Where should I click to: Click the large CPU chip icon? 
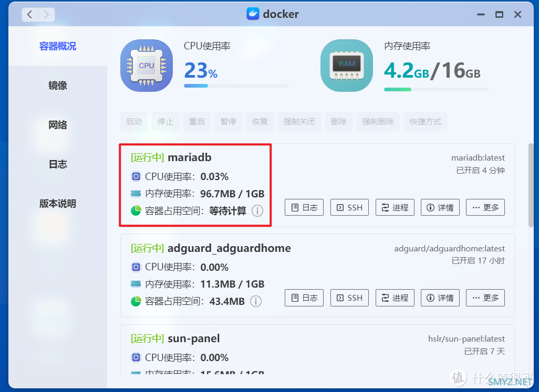(x=147, y=66)
